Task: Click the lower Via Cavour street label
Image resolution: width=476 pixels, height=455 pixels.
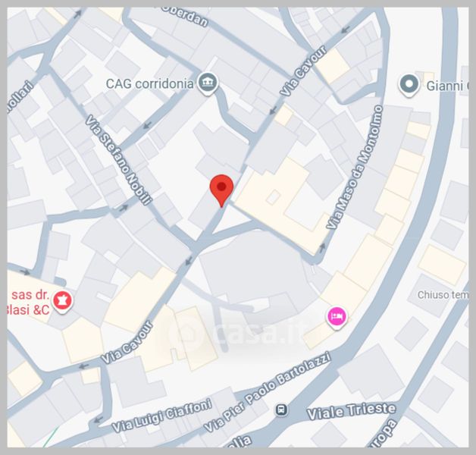Action: tap(127, 342)
